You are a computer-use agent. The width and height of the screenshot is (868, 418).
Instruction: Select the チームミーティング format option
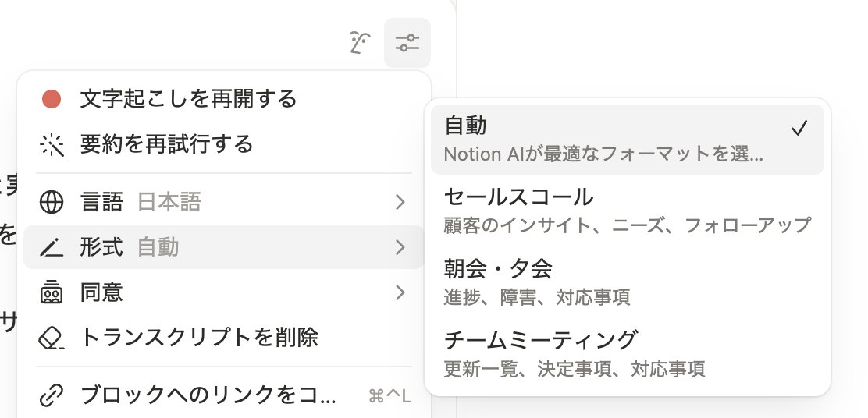pos(628,353)
